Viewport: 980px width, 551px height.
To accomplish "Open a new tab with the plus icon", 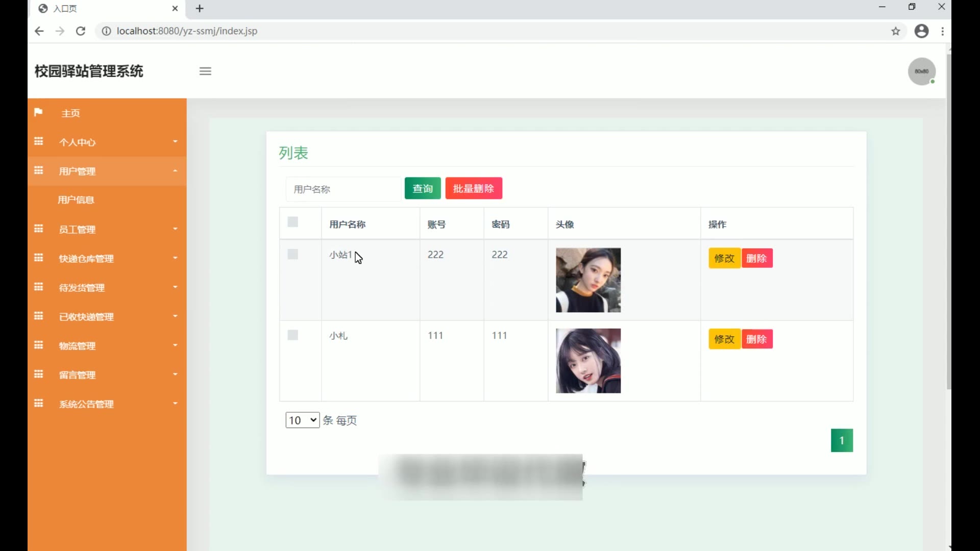I will click(200, 9).
